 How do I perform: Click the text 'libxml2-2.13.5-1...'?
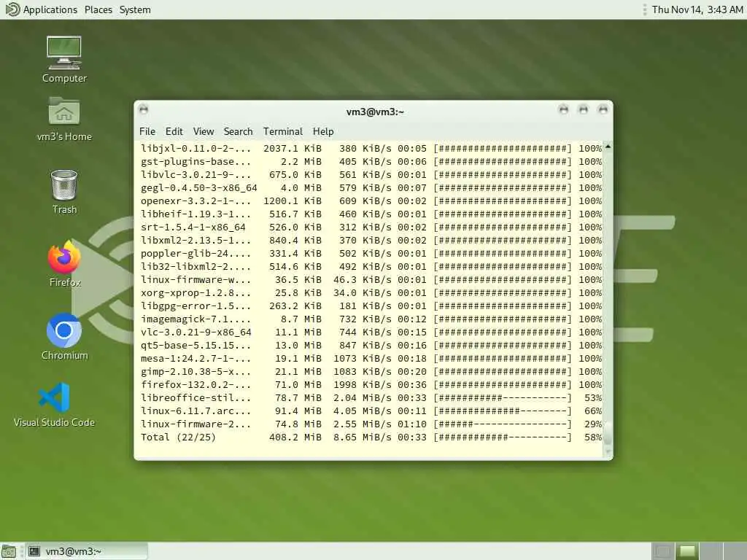(196, 240)
